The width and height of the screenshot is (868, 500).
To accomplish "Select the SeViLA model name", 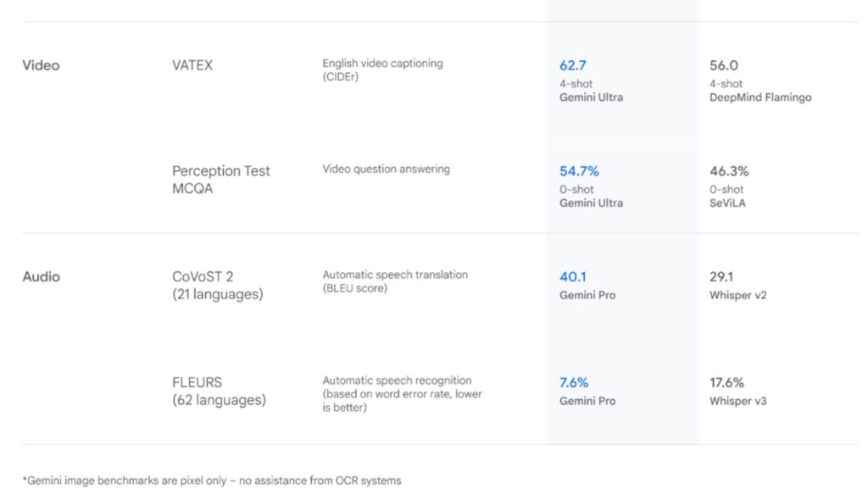I will 729,203.
